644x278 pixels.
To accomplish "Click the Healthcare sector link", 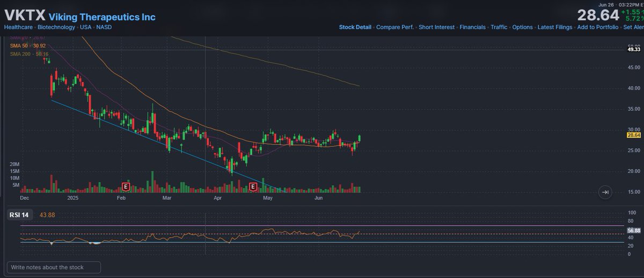I will [19, 27].
